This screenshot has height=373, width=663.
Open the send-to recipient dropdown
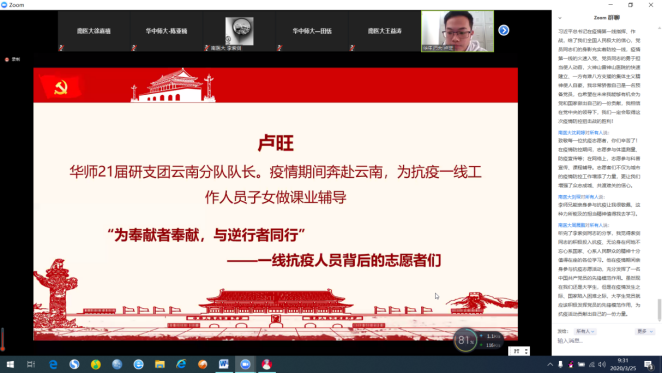click(586, 331)
